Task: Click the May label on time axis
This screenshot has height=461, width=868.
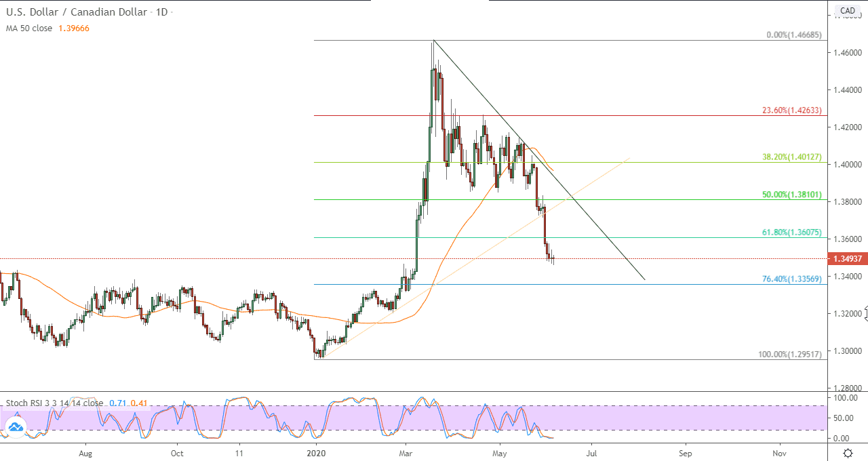Action: (x=500, y=452)
